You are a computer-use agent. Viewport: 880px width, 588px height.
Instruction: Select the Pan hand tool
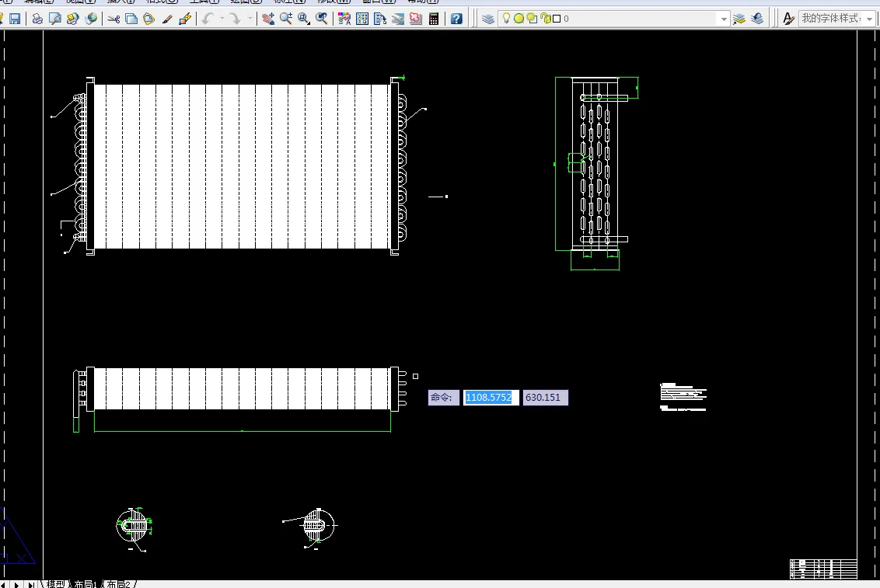click(268, 19)
